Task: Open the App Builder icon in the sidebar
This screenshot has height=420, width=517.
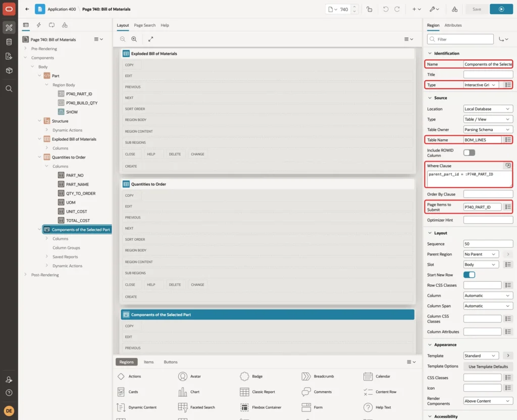Action: click(9, 28)
